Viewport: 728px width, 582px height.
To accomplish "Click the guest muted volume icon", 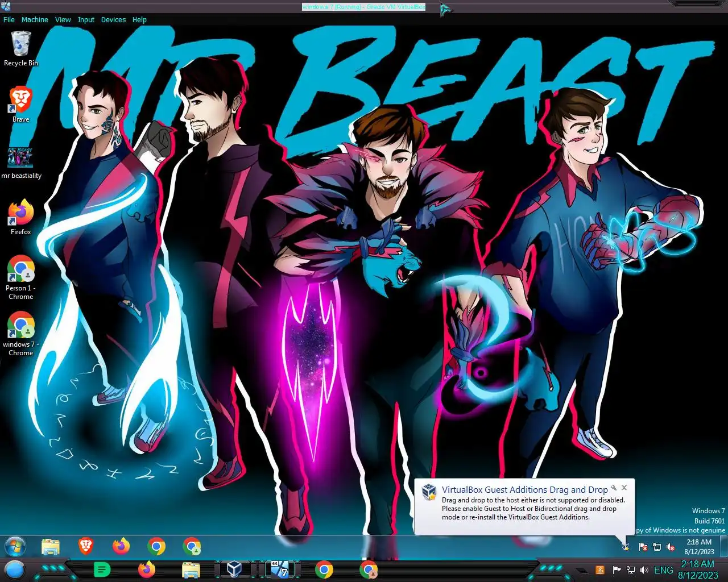I will coord(671,547).
